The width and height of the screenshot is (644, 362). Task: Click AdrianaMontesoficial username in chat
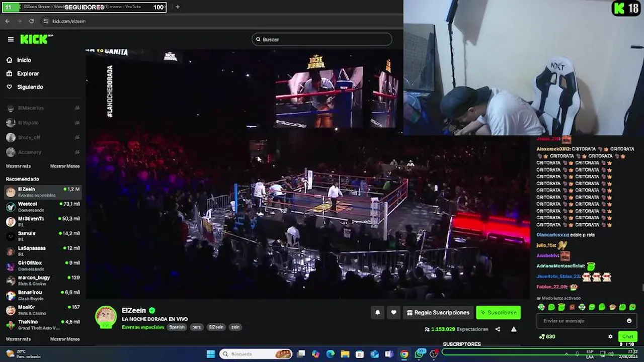tap(561, 266)
